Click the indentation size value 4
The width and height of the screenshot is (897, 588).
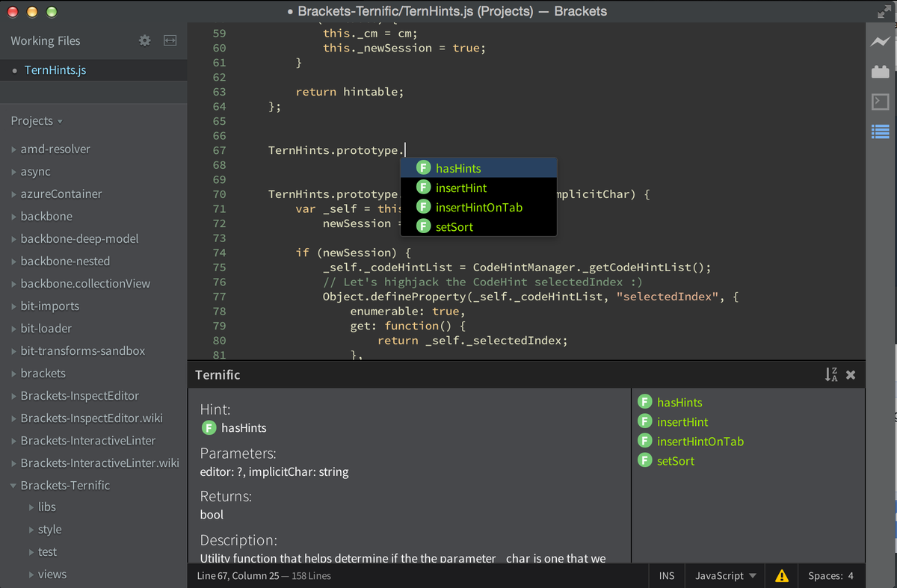tap(851, 575)
